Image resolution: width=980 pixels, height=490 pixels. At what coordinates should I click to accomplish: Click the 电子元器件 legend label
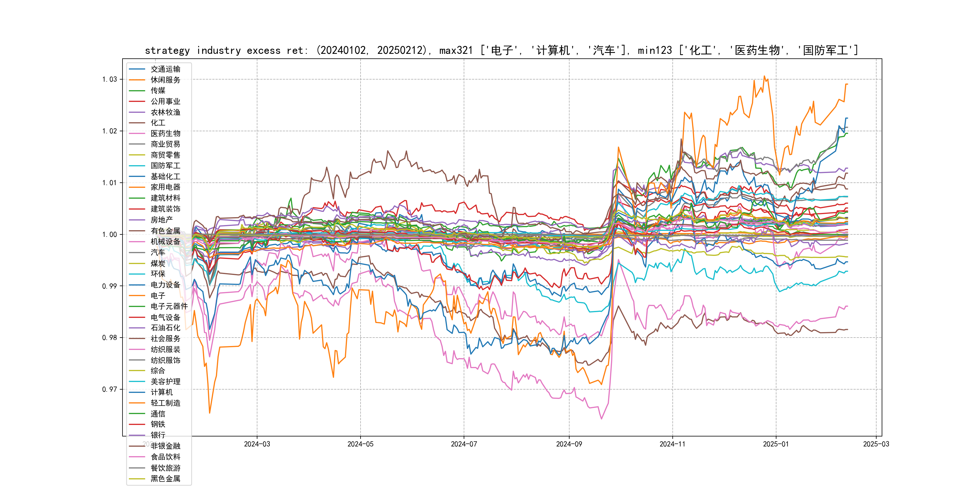pyautogui.click(x=169, y=306)
